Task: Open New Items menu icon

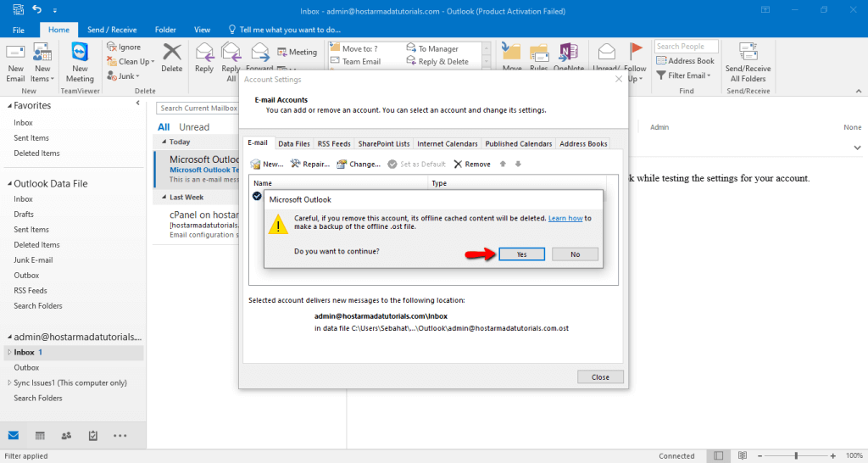Action: point(42,53)
